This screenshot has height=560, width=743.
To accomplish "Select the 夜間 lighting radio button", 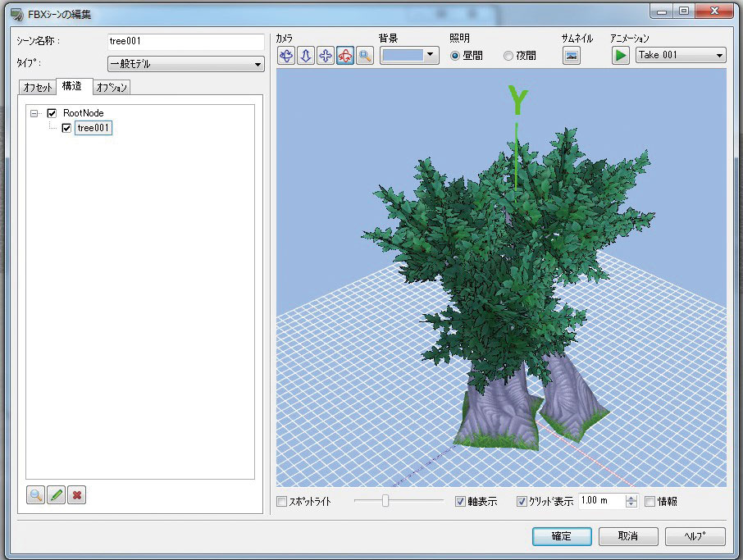I will pyautogui.click(x=508, y=56).
